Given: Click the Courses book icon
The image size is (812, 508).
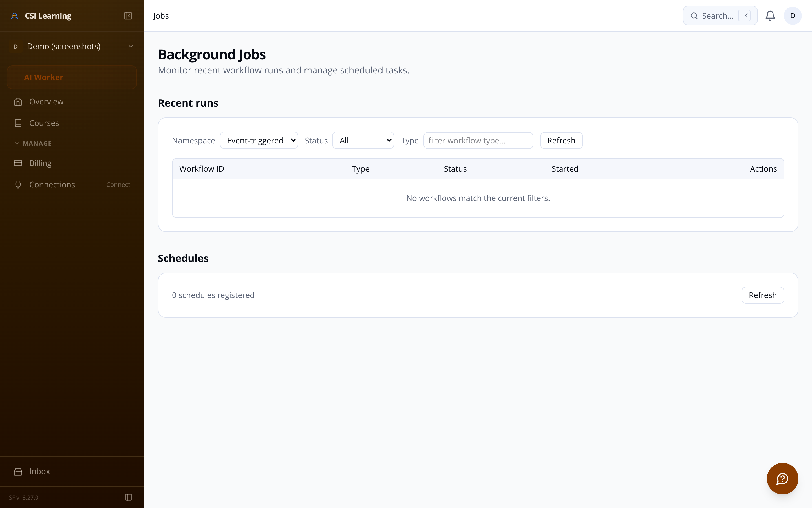Looking at the screenshot, I should 18,123.
